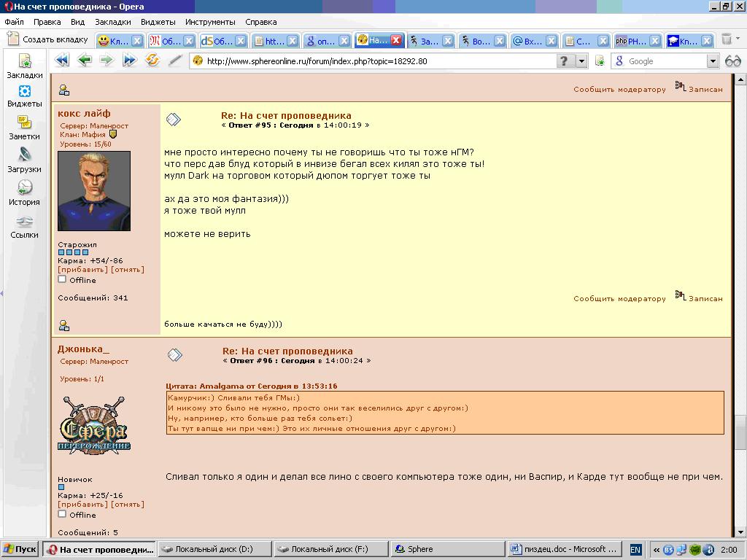Open the История sidebar panel
This screenshot has width=747, height=560.
click(x=24, y=192)
